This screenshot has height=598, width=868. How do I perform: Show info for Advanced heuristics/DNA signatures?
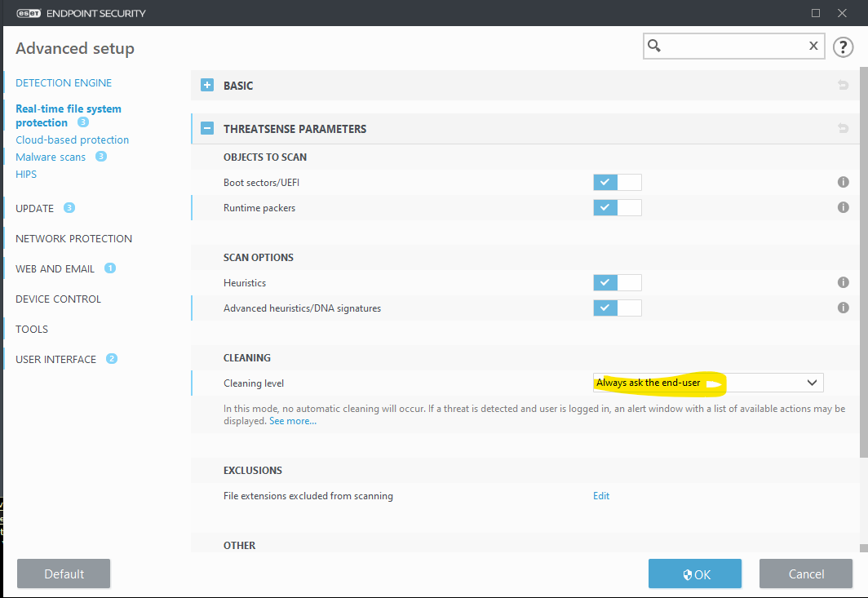coord(843,308)
